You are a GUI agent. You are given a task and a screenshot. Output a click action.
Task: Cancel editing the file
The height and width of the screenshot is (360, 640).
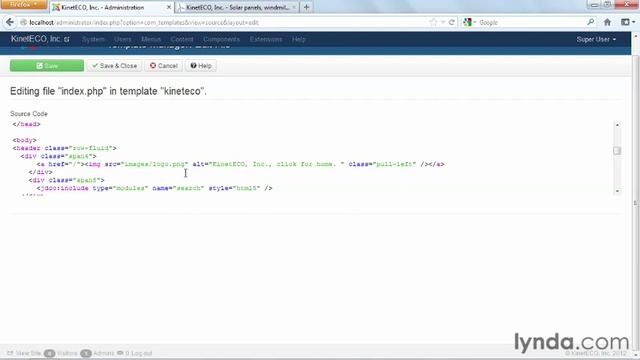(163, 66)
